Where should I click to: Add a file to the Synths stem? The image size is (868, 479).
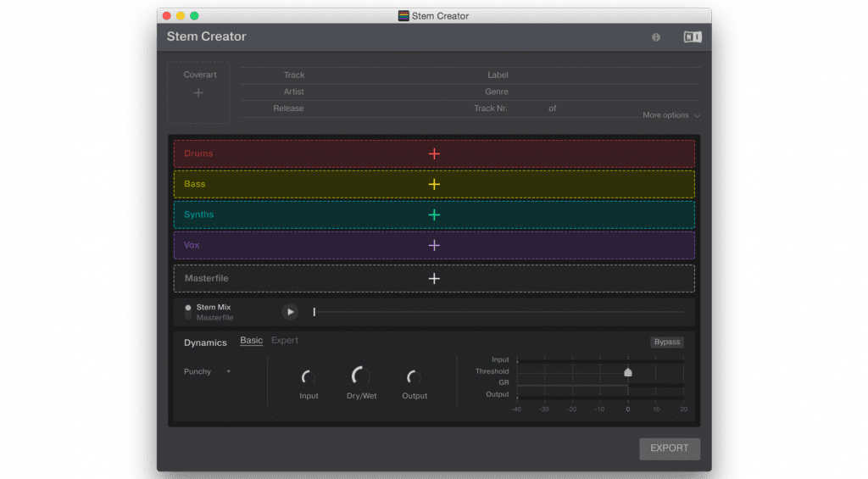point(434,214)
